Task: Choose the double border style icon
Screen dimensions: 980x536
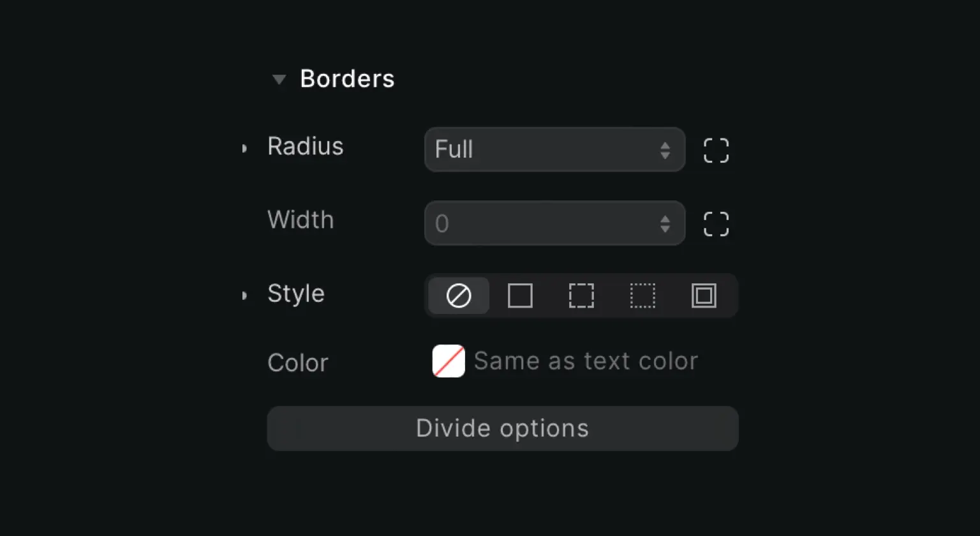Action: click(704, 295)
